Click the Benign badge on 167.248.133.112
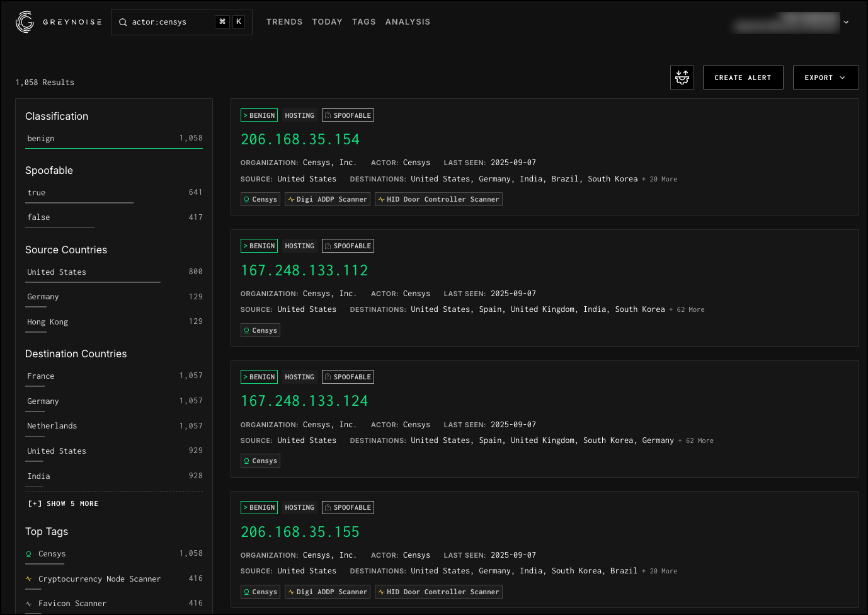 [259, 246]
